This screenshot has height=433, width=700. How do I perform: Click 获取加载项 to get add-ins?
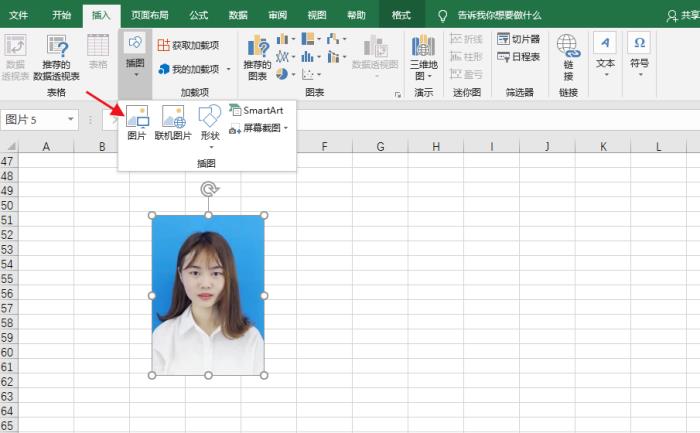[x=190, y=45]
